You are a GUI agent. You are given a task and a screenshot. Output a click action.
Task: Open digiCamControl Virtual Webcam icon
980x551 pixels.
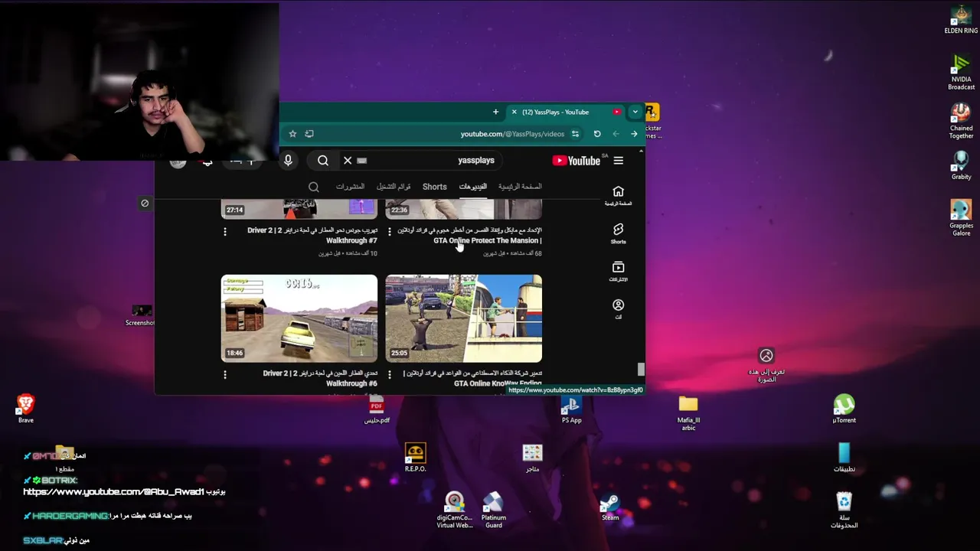pyautogui.click(x=455, y=510)
